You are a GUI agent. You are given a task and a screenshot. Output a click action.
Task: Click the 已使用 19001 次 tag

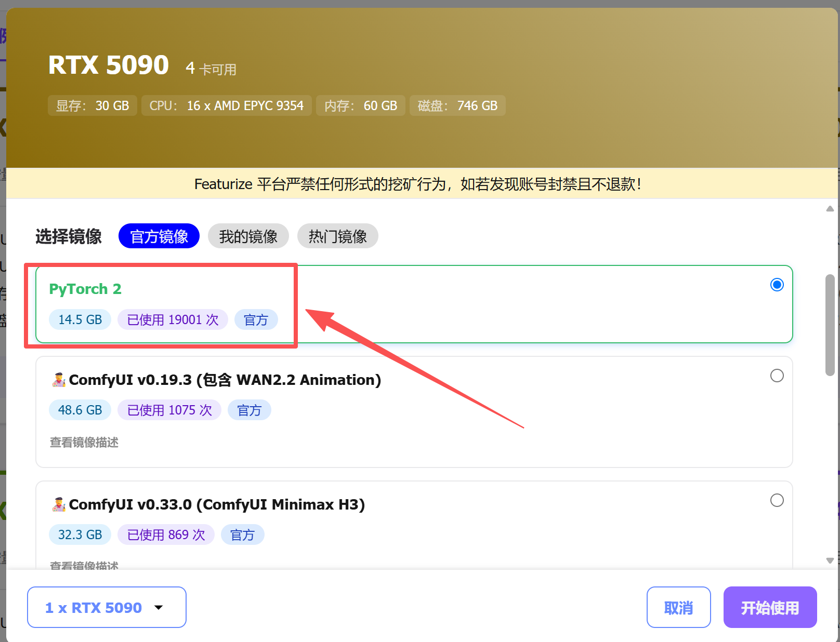pyautogui.click(x=173, y=319)
